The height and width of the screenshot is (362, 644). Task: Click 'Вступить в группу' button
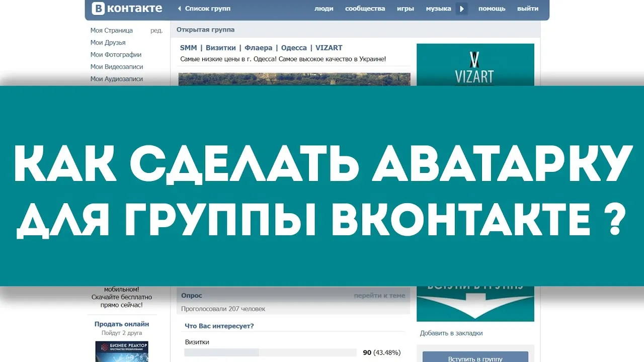click(x=475, y=357)
